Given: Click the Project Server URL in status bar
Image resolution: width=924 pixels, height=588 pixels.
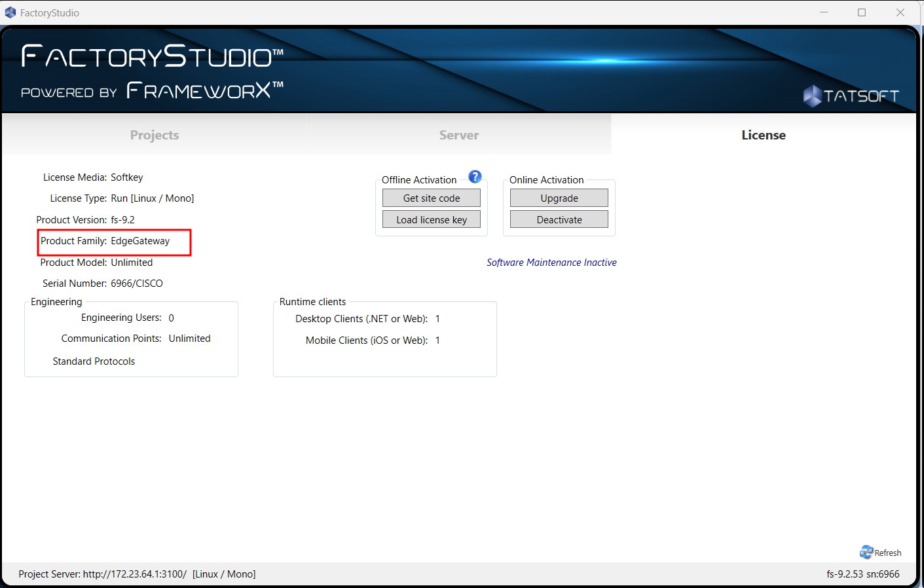Looking at the screenshot, I should pyautogui.click(x=134, y=574).
